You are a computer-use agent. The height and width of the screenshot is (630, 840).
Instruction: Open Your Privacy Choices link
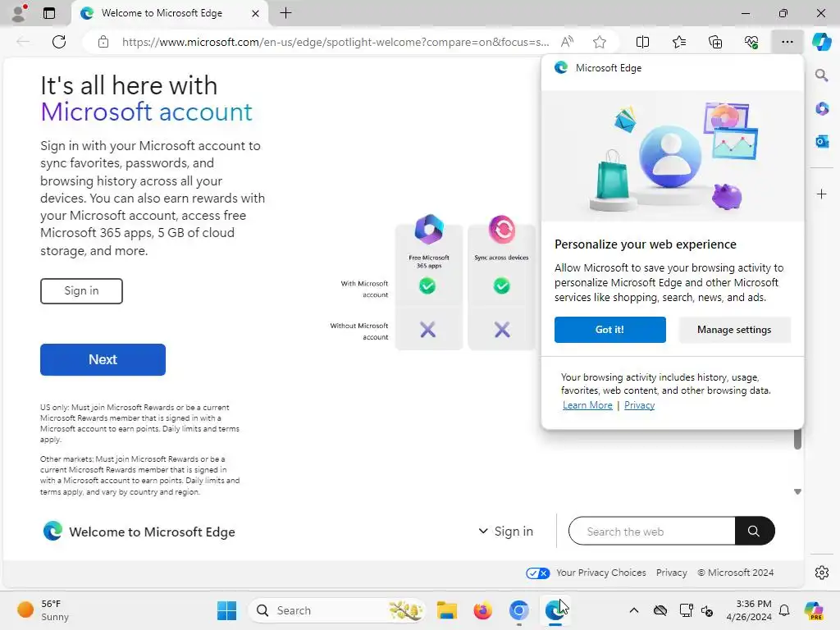click(601, 573)
